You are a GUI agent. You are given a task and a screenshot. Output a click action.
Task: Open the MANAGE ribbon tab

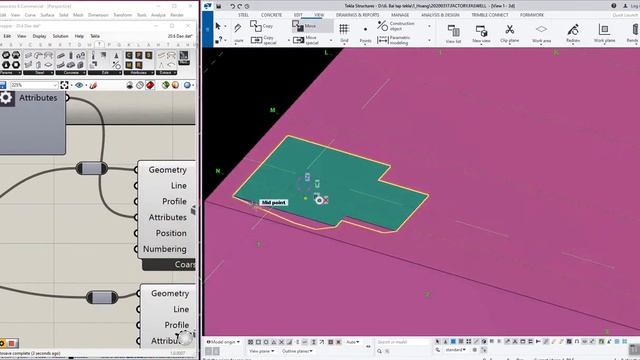click(x=400, y=15)
